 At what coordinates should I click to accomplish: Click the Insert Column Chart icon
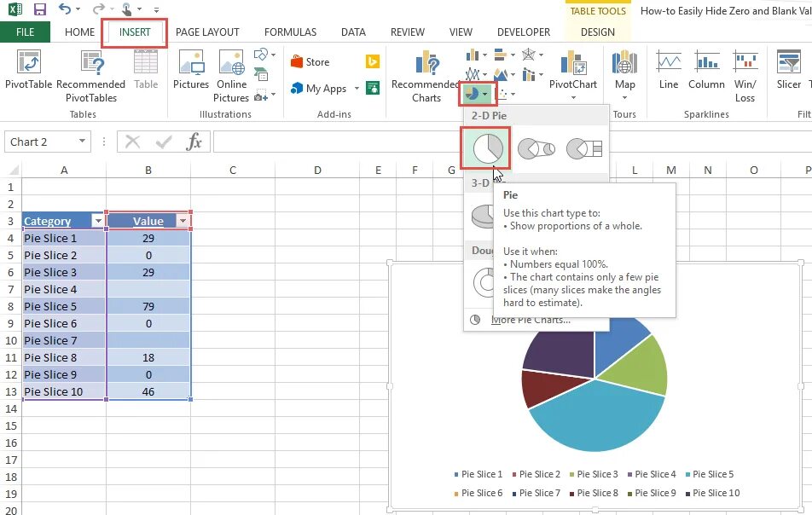(473, 55)
